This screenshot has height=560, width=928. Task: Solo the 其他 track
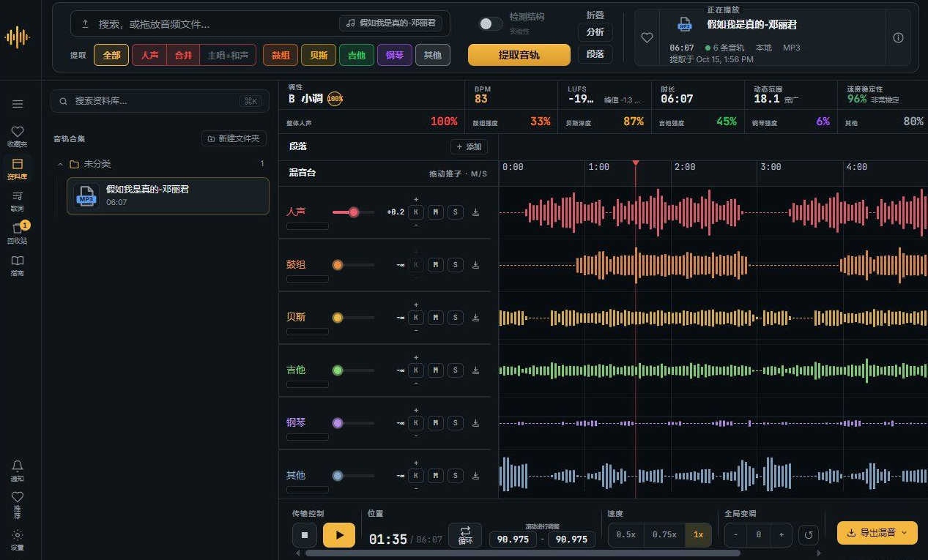click(x=456, y=476)
